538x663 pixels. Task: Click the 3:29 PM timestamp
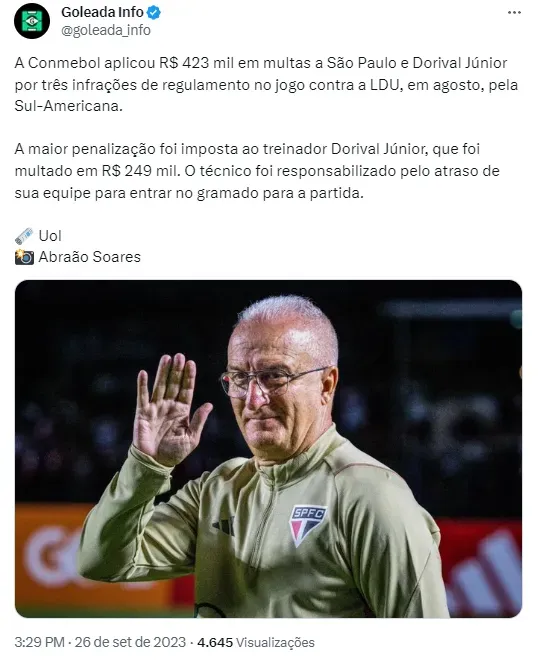(39, 642)
